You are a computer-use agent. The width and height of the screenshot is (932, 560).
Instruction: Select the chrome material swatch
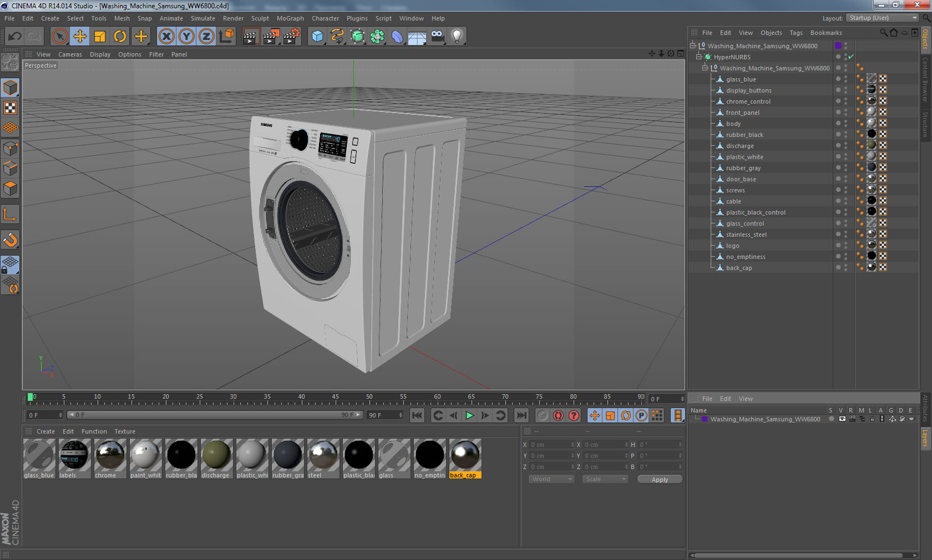coord(110,455)
